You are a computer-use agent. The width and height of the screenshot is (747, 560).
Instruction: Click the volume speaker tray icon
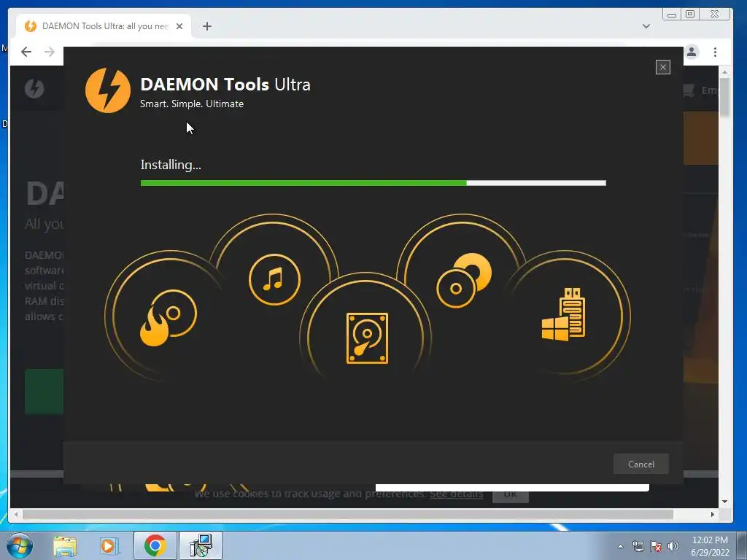point(673,546)
